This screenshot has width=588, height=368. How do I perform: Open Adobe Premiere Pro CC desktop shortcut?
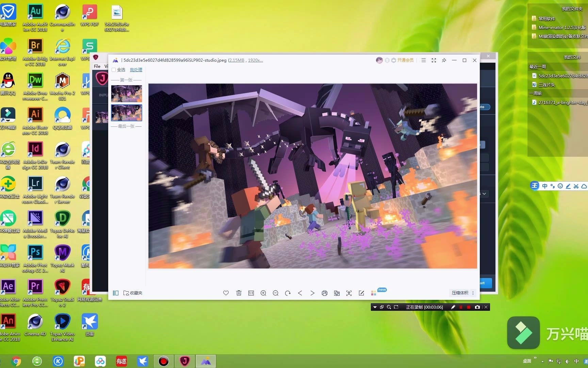35,293
